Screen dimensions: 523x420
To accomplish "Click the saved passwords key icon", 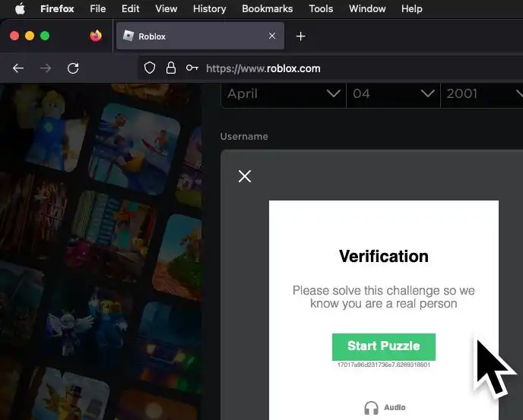I will tap(192, 68).
